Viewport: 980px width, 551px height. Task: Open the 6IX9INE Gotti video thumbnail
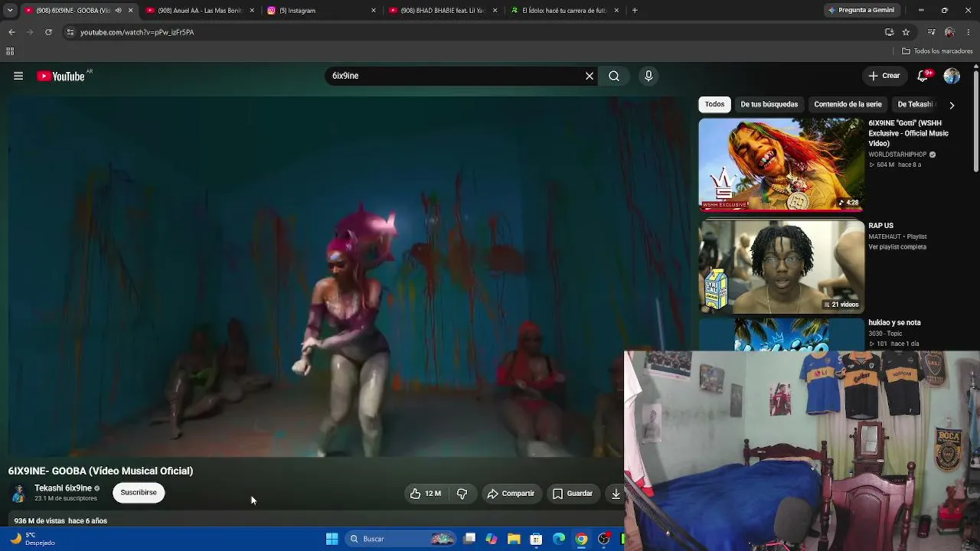(781, 165)
